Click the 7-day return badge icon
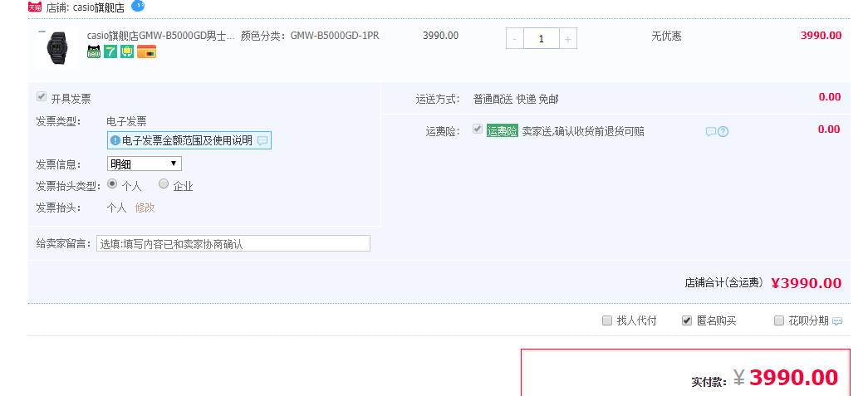 (x=110, y=51)
